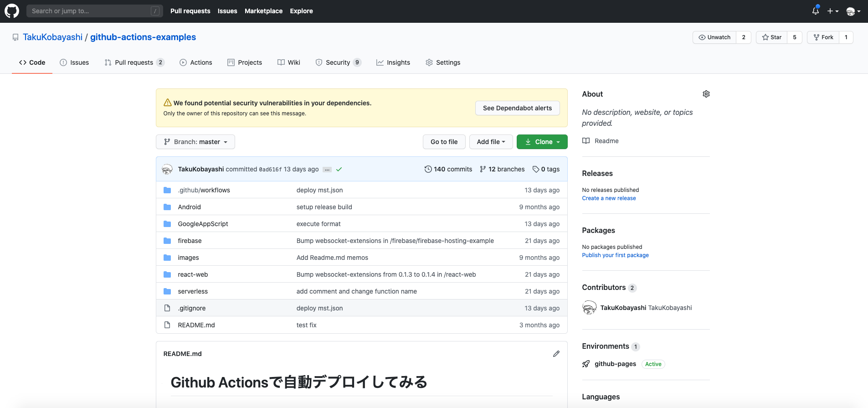Open the repository Pull requests tab
Viewport: 868px width, 408px height.
(134, 62)
